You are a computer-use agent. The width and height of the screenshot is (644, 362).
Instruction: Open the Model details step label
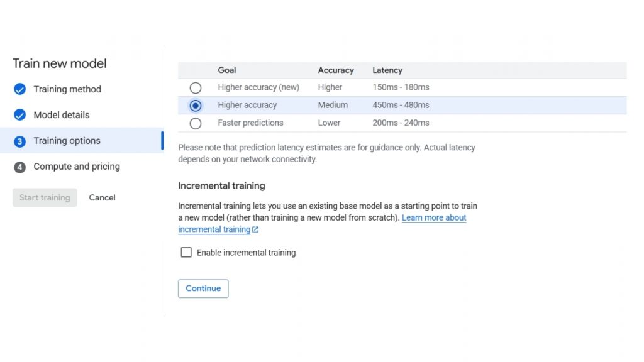(x=62, y=115)
